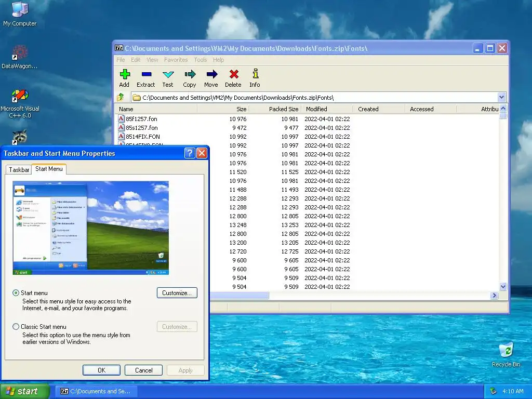Open the My Computer desktop icon
The height and width of the screenshot is (399, 532).
coord(20,14)
